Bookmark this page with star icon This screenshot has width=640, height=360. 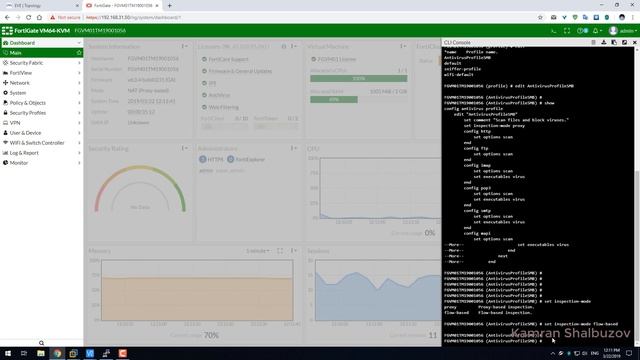pyautogui.click(x=540, y=18)
